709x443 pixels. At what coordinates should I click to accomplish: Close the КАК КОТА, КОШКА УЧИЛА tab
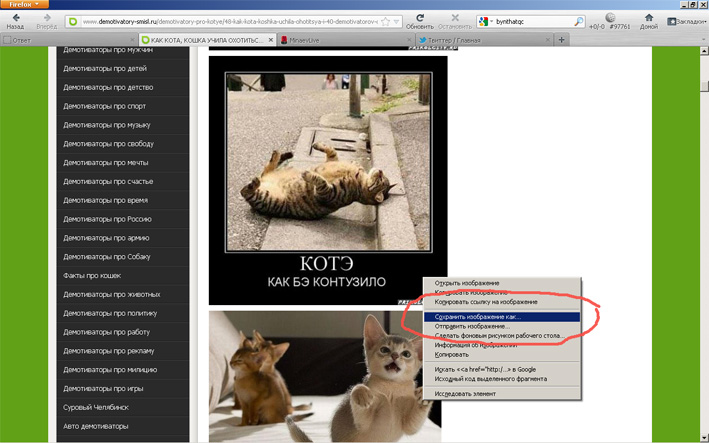270,40
